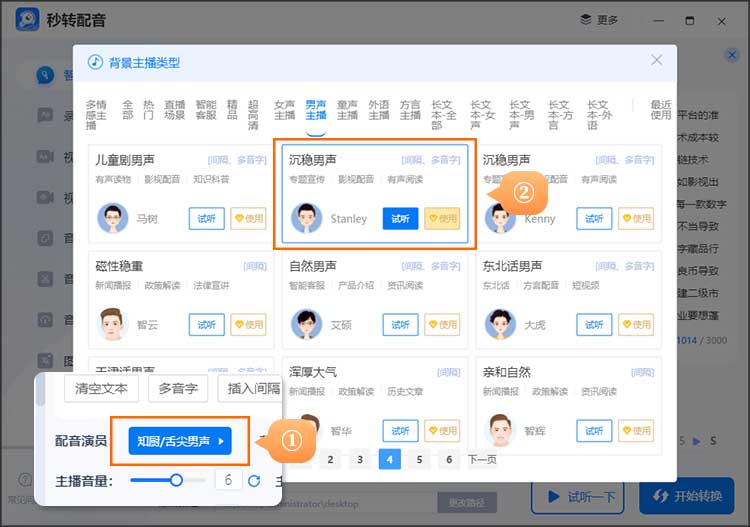Preview 艾硕 voice with 试听 button
750x527 pixels.
coord(400,325)
